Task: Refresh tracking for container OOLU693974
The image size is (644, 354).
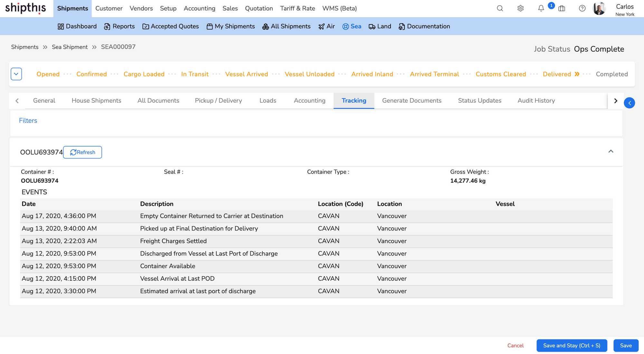Action: click(82, 152)
